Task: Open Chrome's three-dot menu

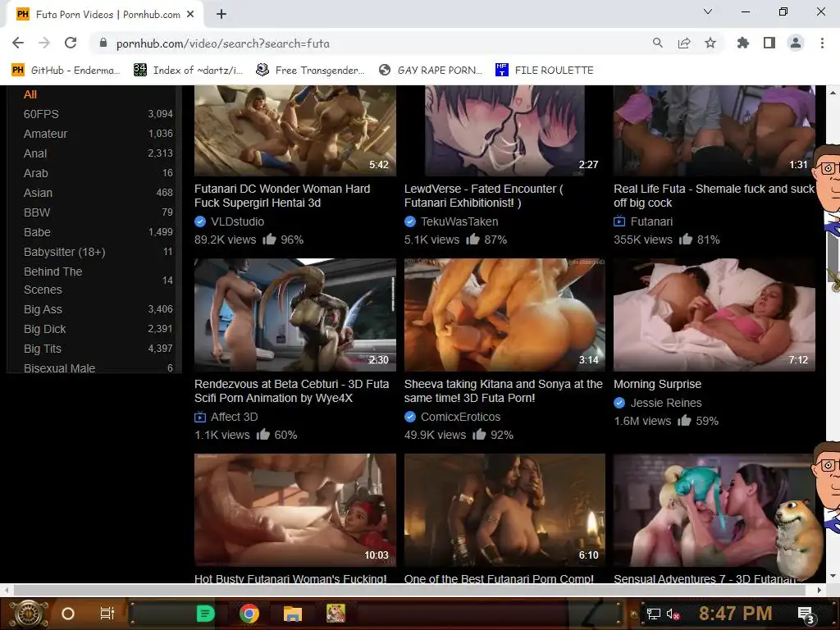Action: pos(822,43)
